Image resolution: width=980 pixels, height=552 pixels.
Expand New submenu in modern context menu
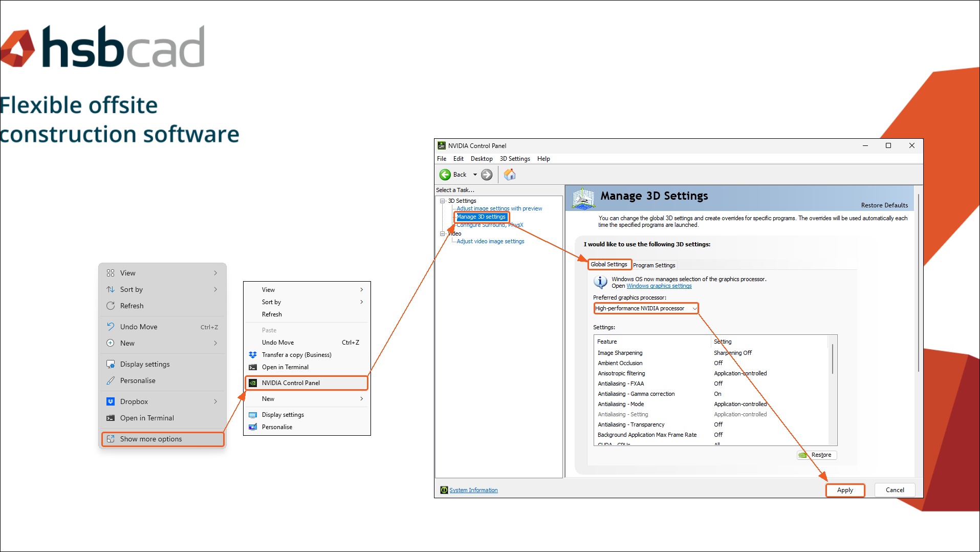[x=215, y=343]
